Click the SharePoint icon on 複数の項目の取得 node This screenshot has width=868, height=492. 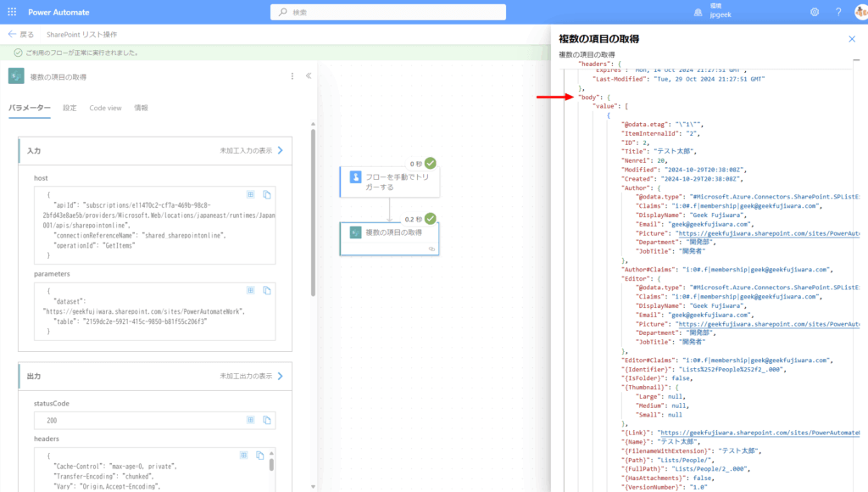[x=355, y=232]
